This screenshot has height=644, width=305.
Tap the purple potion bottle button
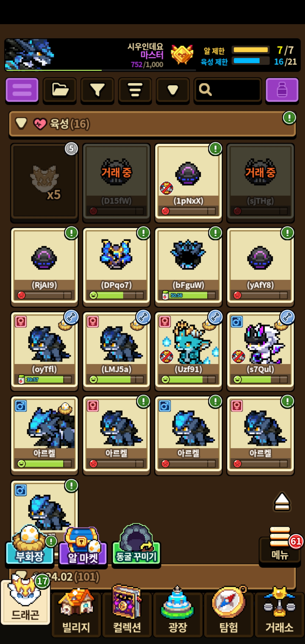[x=282, y=90]
